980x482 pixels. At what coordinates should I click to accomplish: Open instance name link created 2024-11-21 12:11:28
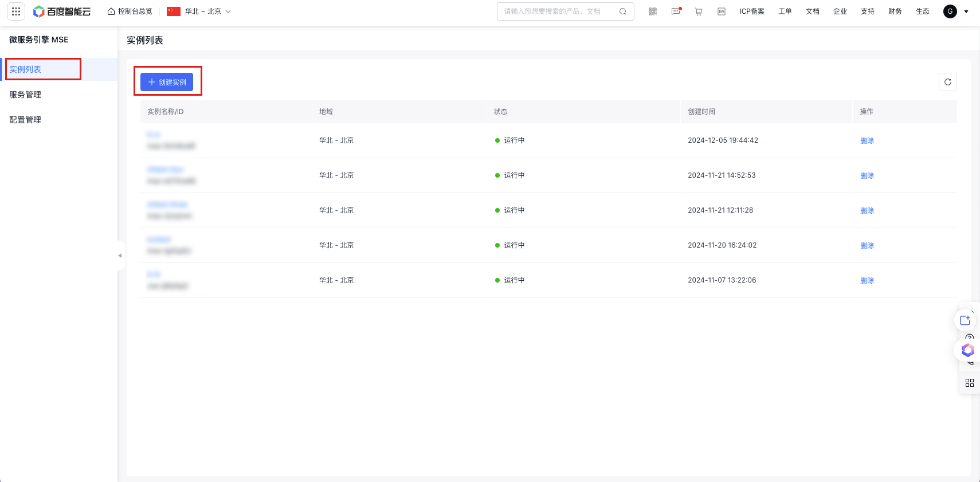[x=167, y=205]
